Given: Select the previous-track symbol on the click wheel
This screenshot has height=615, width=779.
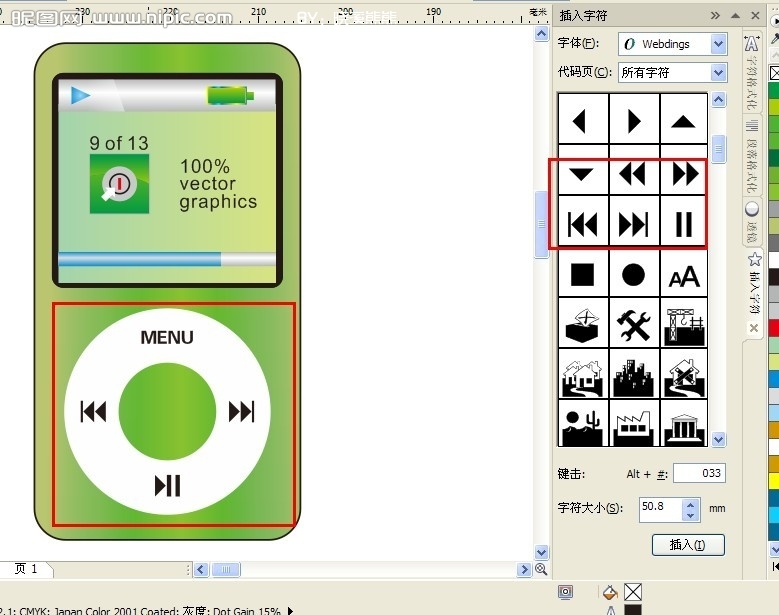Looking at the screenshot, I should (x=93, y=411).
